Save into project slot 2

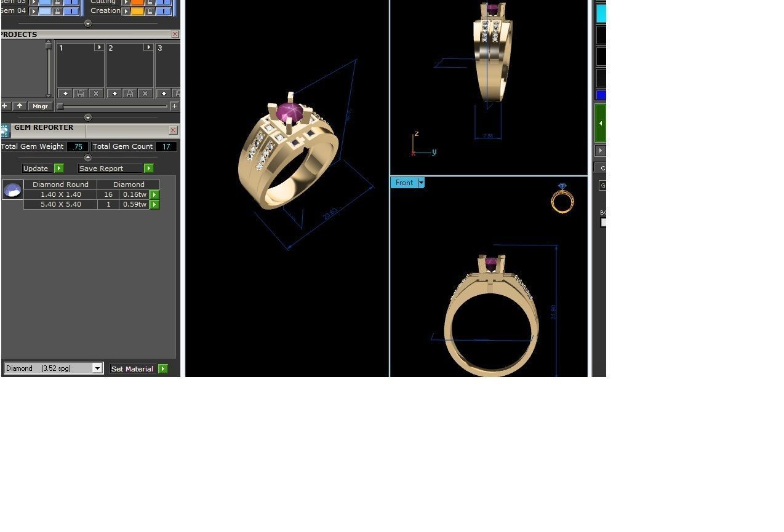pos(130,93)
